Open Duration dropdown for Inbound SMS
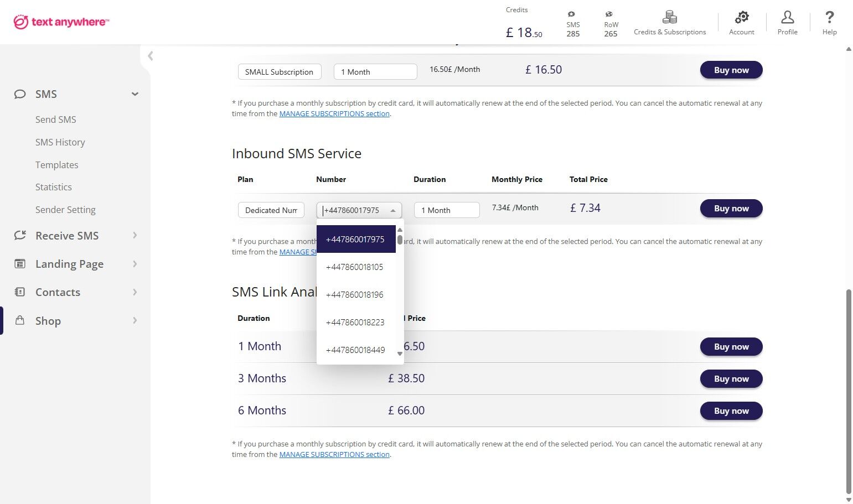Viewport: 853px width, 504px height. [446, 210]
